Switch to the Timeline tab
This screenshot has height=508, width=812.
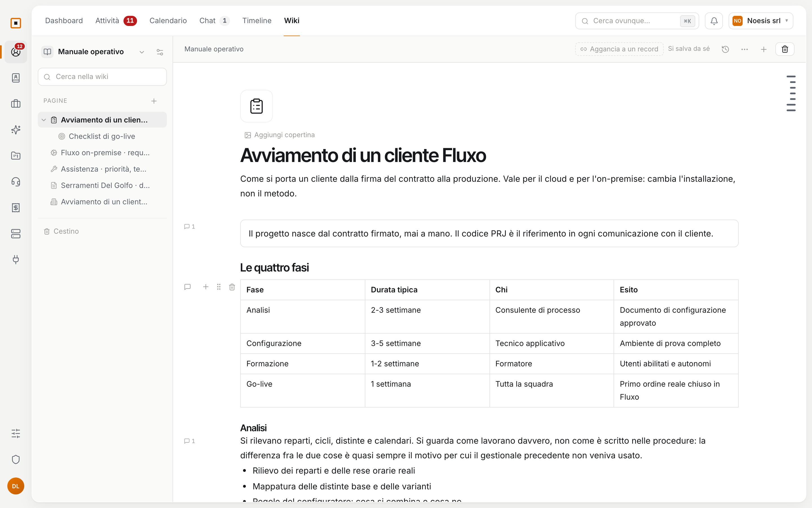click(x=257, y=21)
